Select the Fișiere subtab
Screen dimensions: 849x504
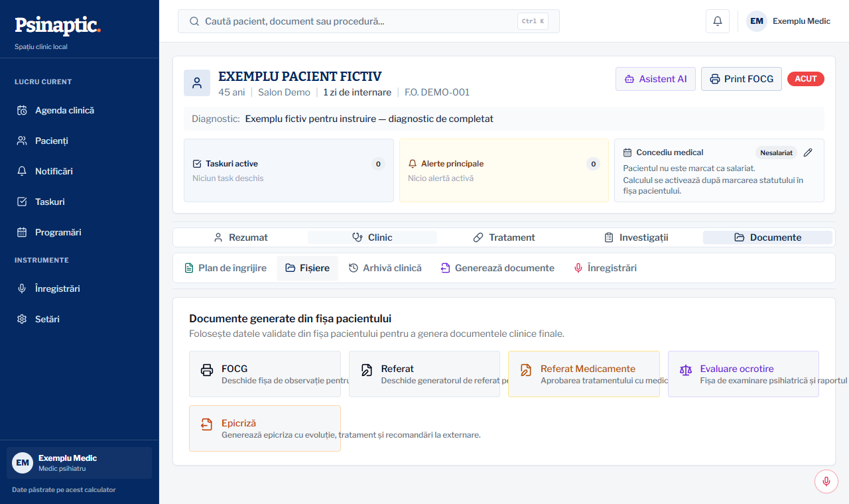click(x=307, y=268)
